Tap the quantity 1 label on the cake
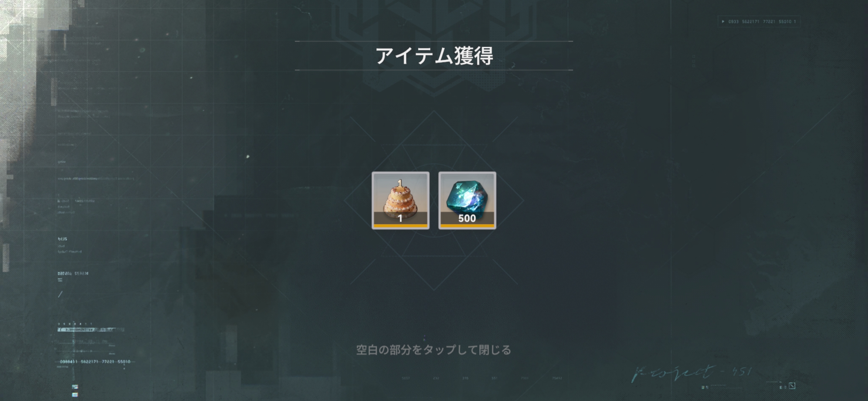 400,218
